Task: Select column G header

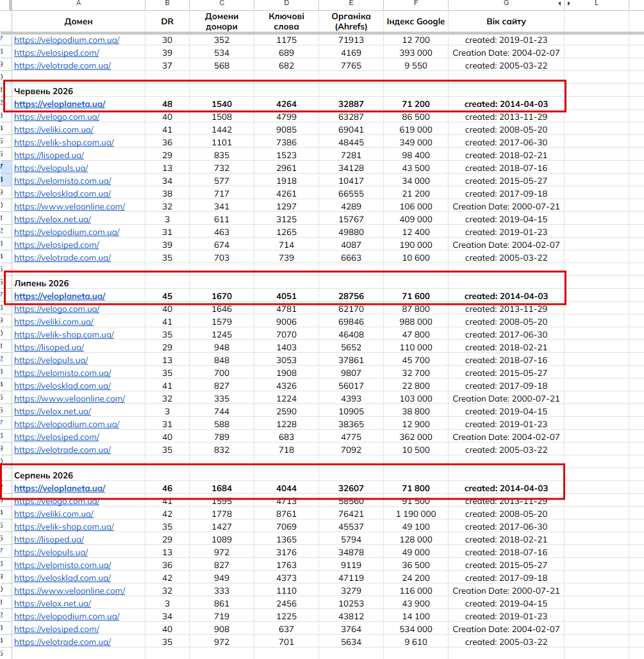Action: [506, 3]
